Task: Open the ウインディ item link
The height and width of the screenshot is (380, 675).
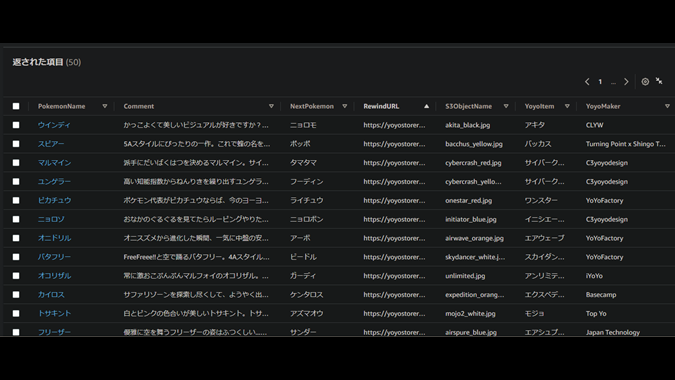Action: pos(54,125)
